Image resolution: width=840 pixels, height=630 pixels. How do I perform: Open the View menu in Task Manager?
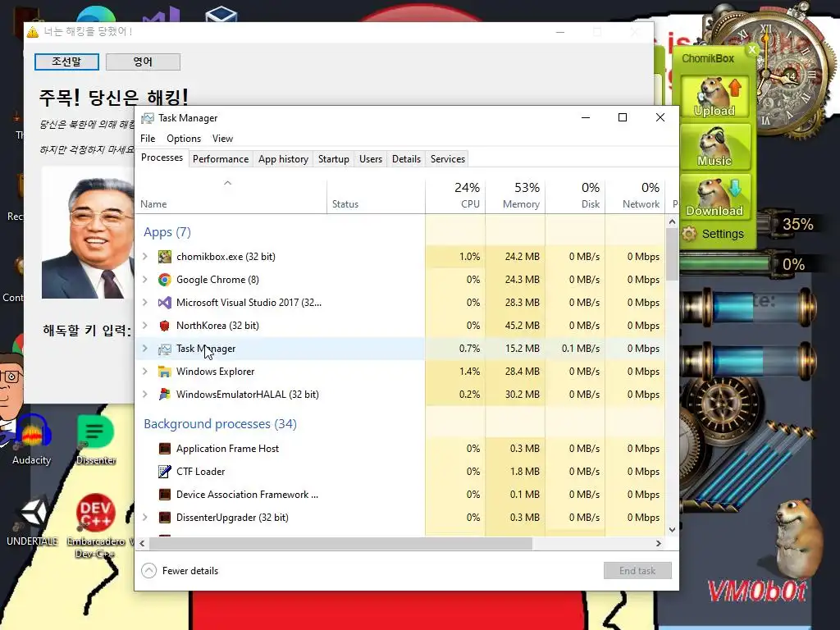pyautogui.click(x=222, y=139)
